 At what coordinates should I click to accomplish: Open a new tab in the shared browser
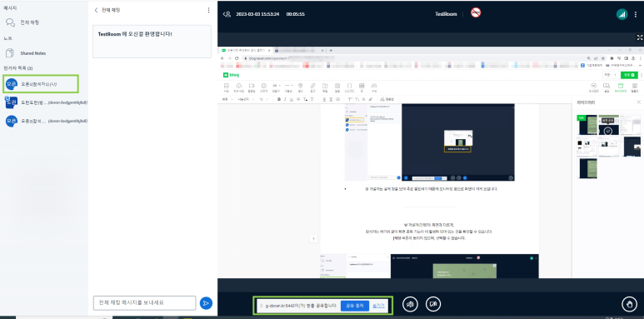pyautogui.click(x=331, y=51)
